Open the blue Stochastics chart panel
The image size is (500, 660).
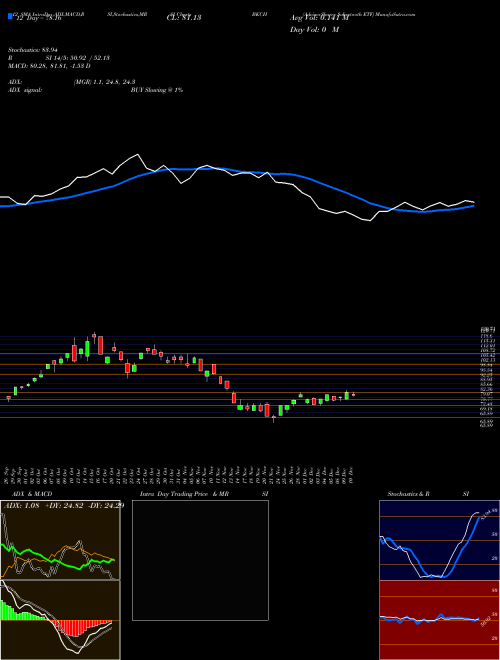(x=439, y=540)
